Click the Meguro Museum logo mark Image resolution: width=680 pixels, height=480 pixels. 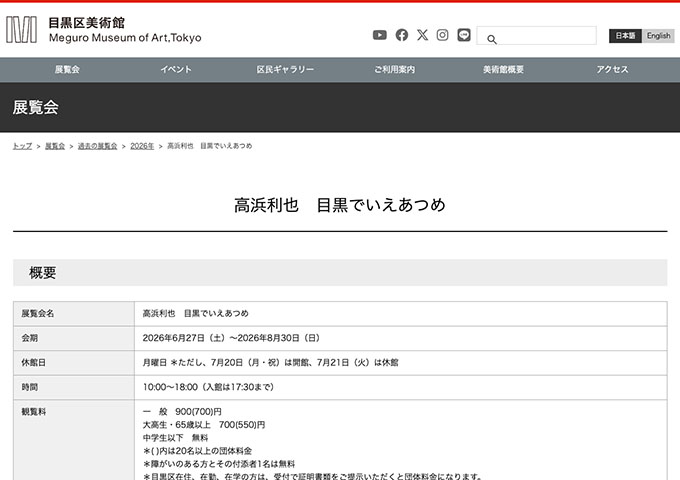[x=21, y=29]
